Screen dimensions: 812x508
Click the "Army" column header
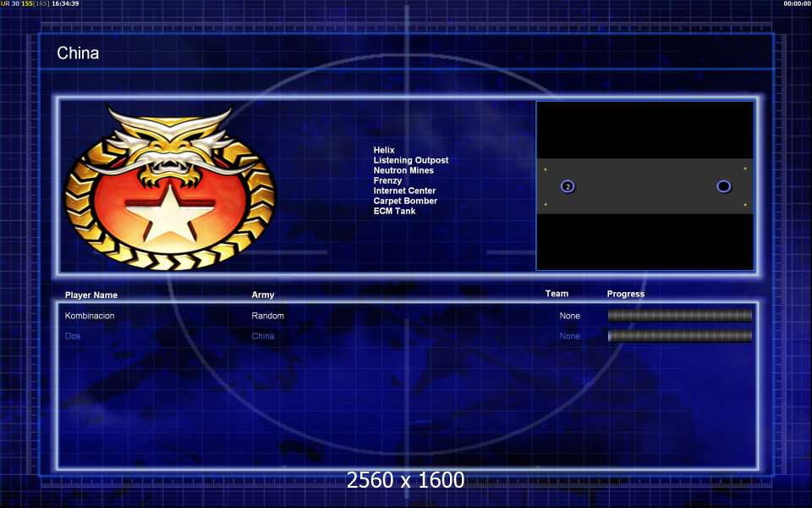click(262, 295)
